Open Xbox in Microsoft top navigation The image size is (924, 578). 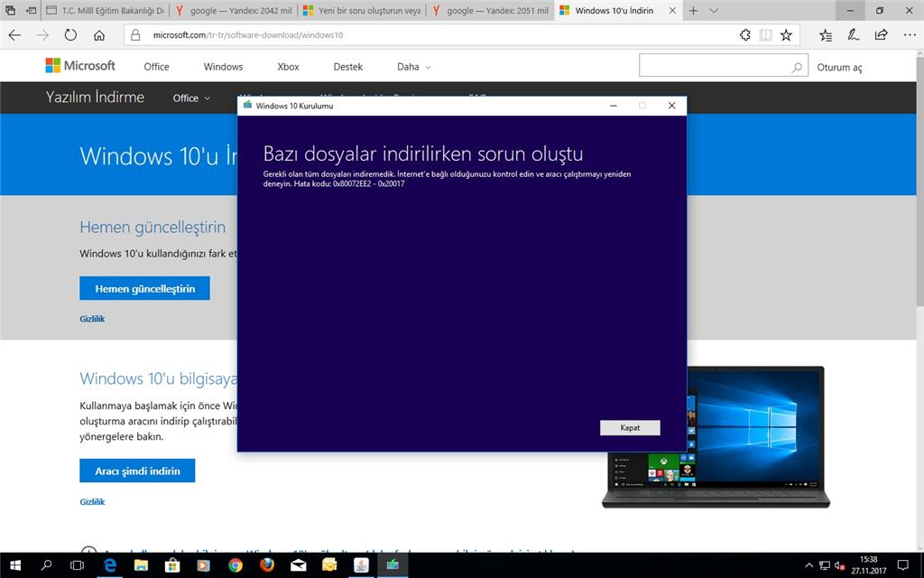click(x=288, y=67)
